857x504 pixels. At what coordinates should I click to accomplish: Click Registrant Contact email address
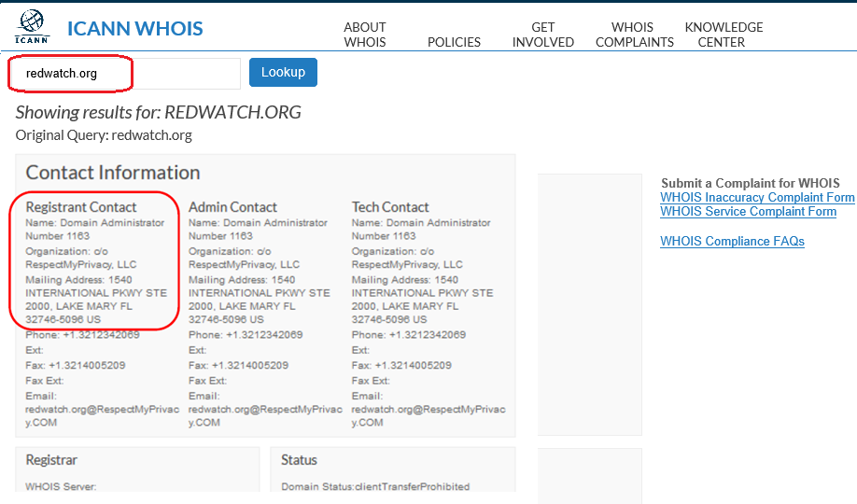[102, 410]
